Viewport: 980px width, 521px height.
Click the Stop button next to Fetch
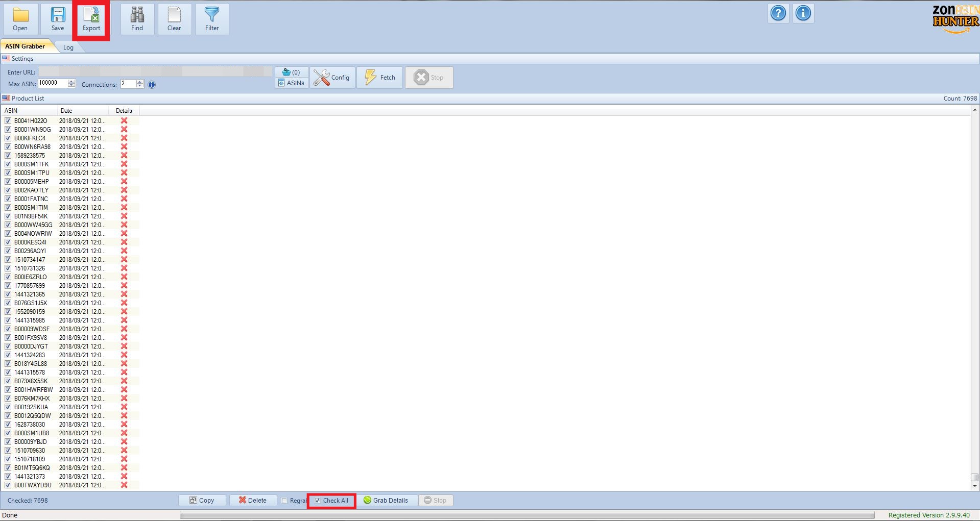pos(429,78)
